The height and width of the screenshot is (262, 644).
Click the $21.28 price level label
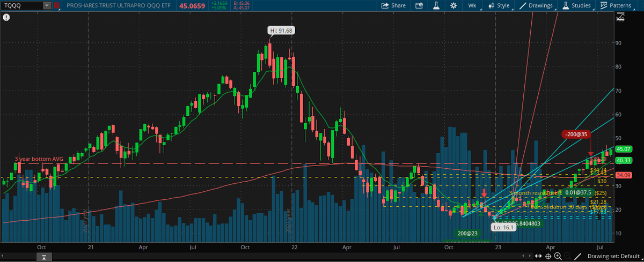click(x=598, y=201)
